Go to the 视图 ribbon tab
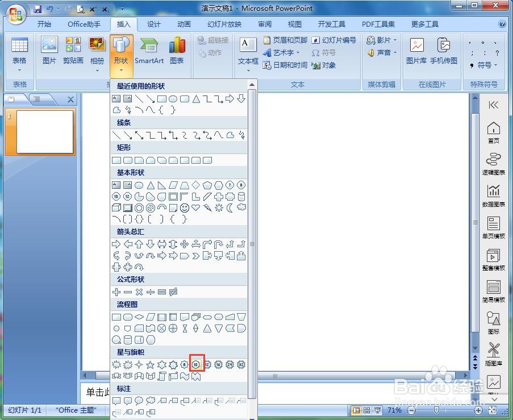The image size is (513, 420). 294,24
